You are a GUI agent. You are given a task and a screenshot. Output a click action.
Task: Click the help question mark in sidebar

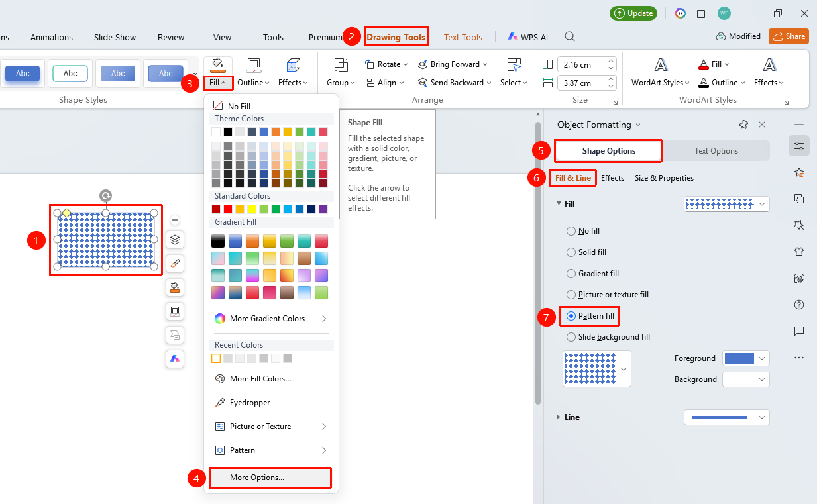(799, 305)
